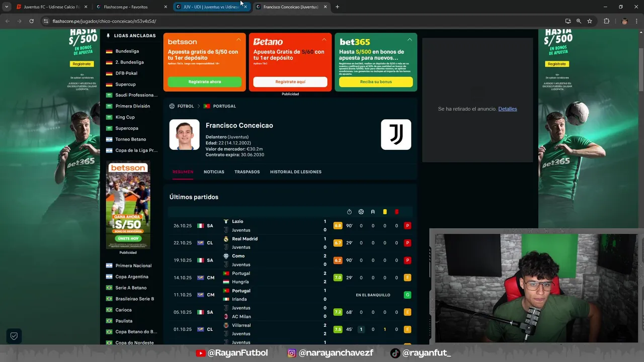Open Copa Argentina in the sidebar
Viewport: 644px width, 362px height.
click(132, 277)
